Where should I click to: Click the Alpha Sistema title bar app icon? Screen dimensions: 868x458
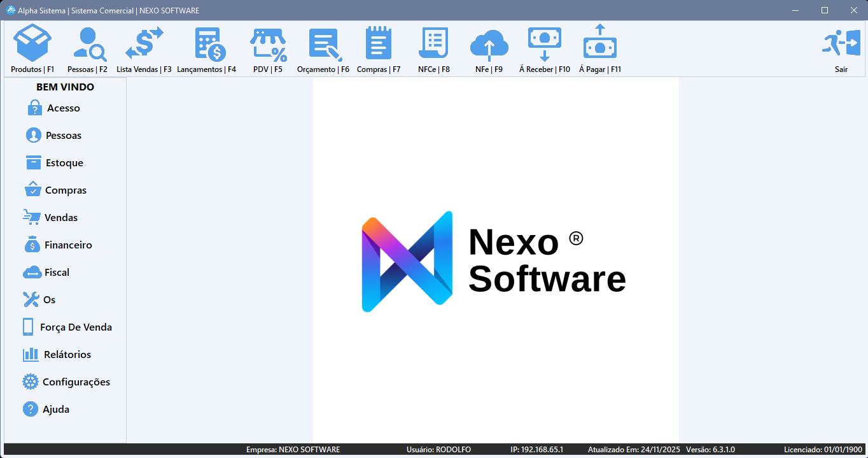[11, 10]
